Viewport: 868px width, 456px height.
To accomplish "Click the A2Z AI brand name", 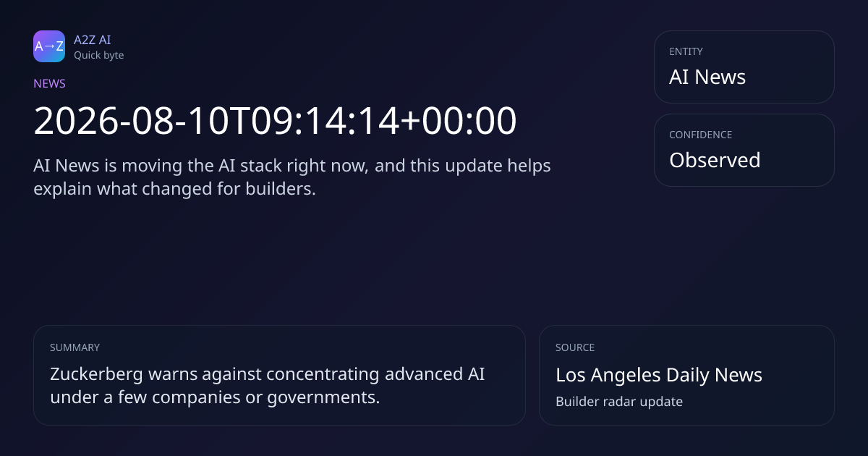I will pos(93,40).
